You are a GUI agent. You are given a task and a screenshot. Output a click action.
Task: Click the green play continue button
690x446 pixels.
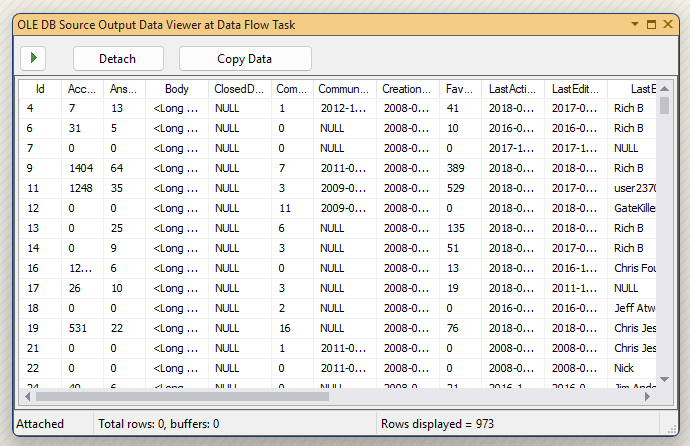click(33, 58)
